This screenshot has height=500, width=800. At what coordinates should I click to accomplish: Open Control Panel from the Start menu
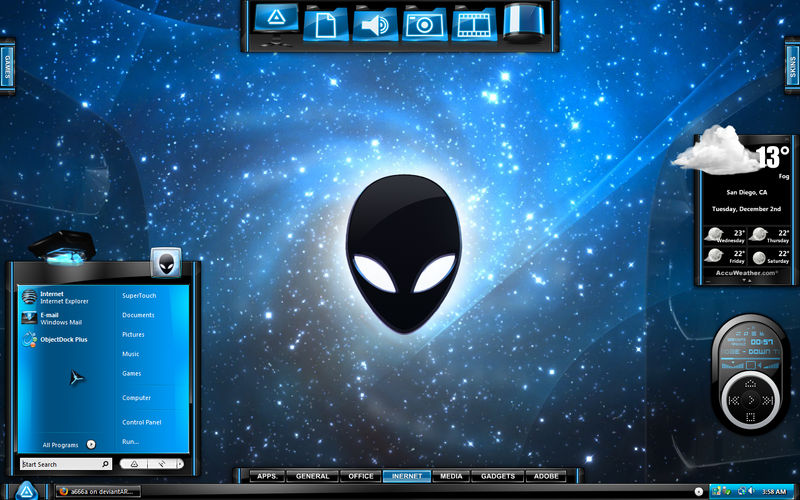(x=142, y=422)
